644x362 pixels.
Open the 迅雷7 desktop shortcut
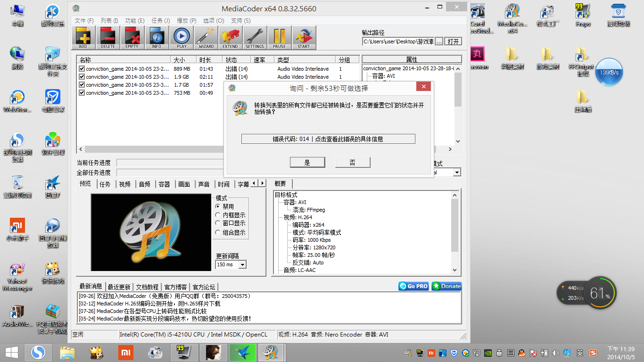coord(53,187)
